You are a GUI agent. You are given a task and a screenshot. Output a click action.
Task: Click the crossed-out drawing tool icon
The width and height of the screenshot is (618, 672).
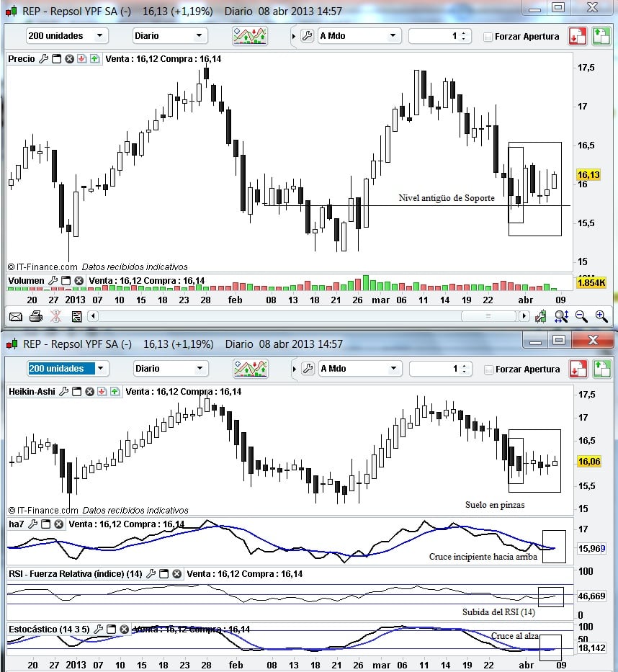[x=55, y=317]
